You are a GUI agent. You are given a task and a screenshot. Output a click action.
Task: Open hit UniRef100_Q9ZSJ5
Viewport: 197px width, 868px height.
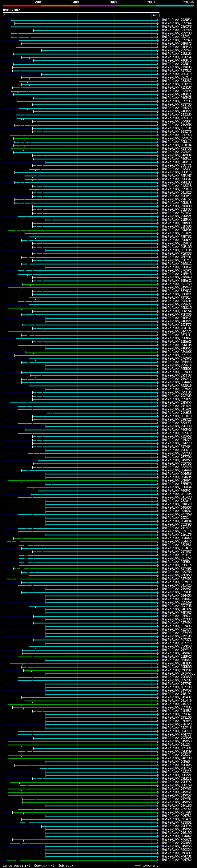point(176,78)
